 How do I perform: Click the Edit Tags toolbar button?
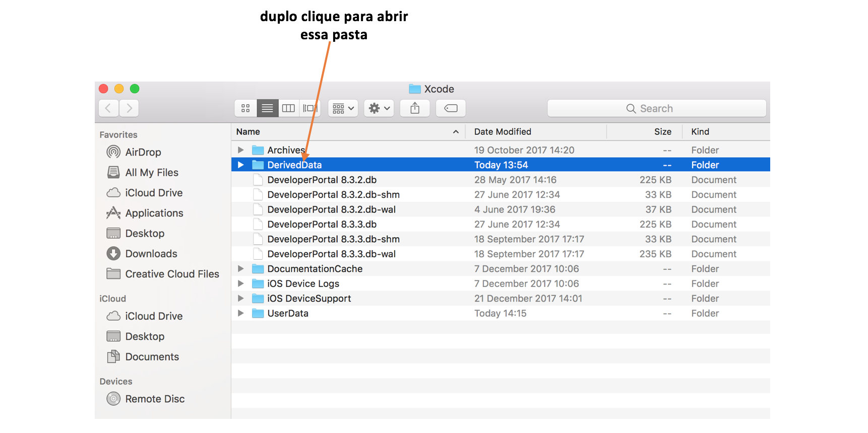(x=451, y=108)
